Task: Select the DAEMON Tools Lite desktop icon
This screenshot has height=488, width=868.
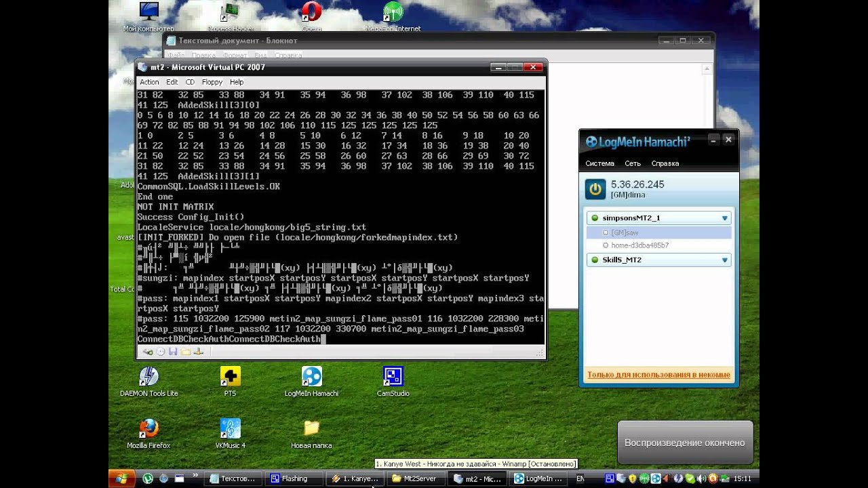Action: tap(149, 382)
